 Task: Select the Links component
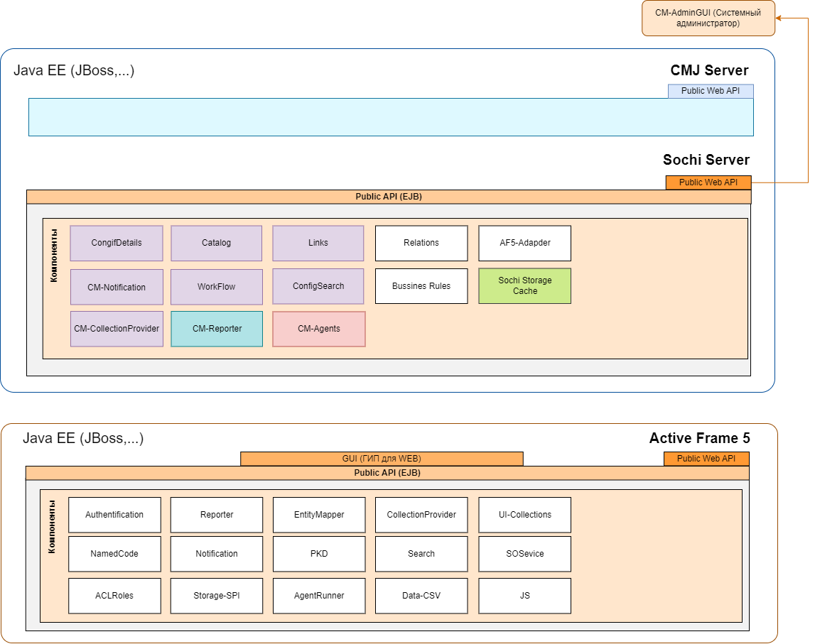coord(318,243)
